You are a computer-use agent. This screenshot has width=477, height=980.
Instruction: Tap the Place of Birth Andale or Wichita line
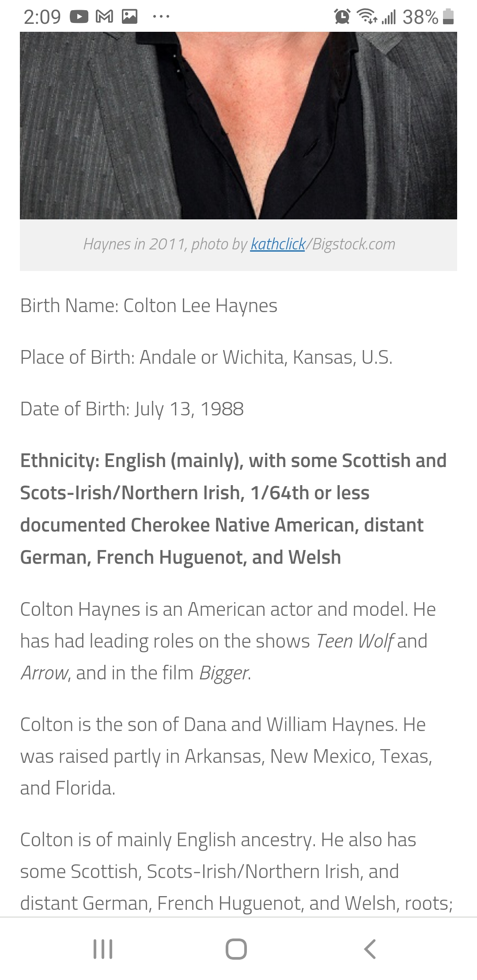pyautogui.click(x=206, y=357)
